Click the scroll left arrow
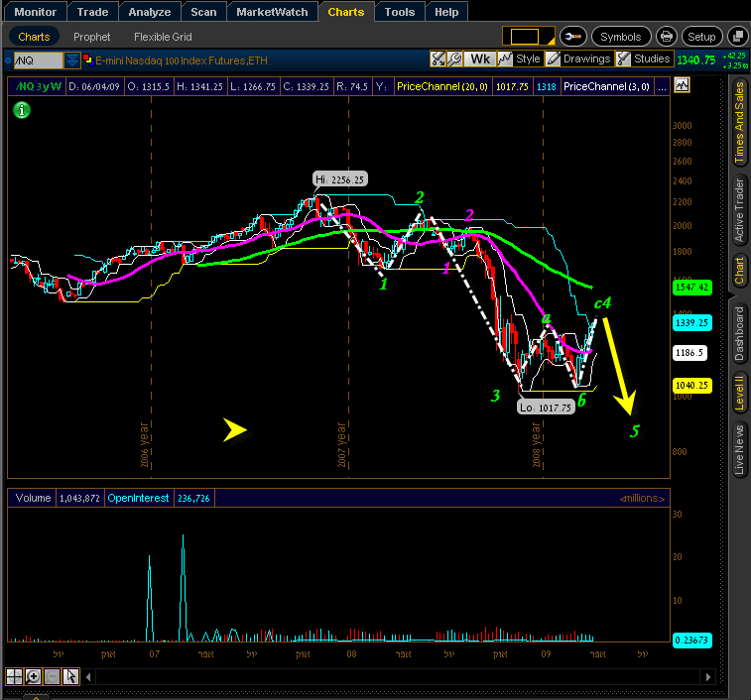Viewport: 751px width, 700px height. pos(88,677)
